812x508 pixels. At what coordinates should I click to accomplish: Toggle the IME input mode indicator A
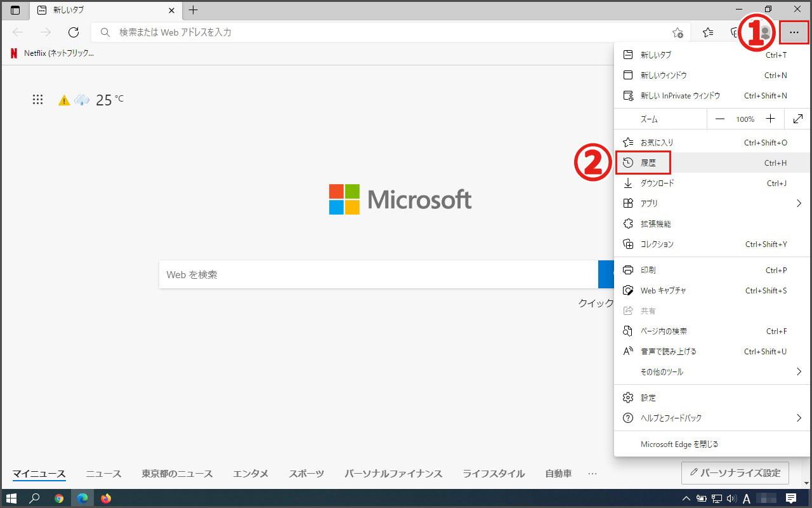pos(747,498)
